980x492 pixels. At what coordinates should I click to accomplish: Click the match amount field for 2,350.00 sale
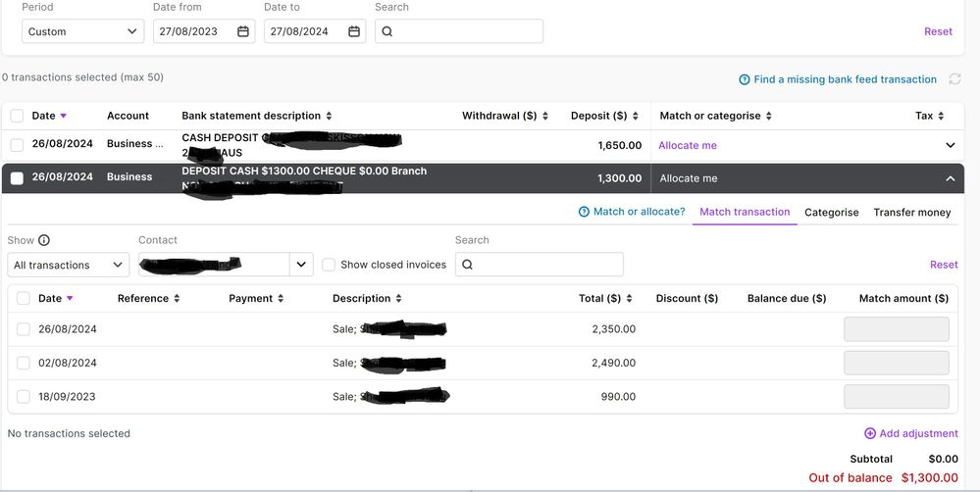tap(896, 329)
